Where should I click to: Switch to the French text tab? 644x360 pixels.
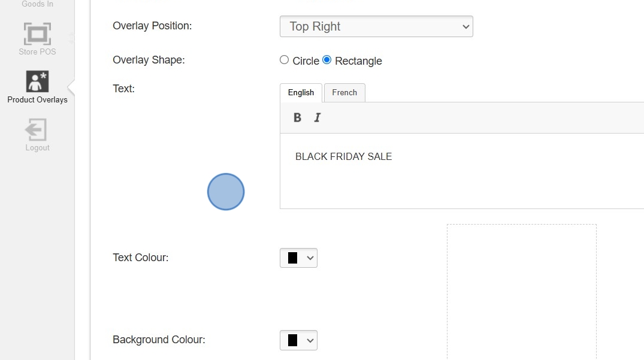344,92
